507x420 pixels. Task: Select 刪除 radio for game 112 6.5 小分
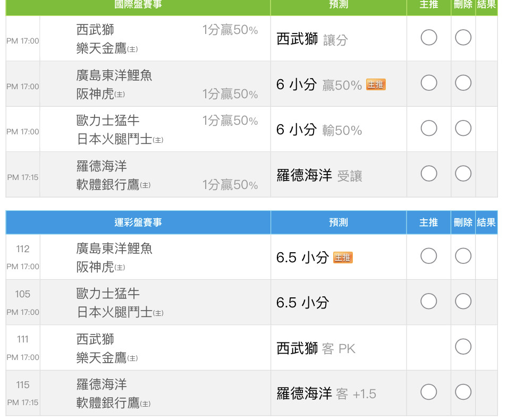463,256
